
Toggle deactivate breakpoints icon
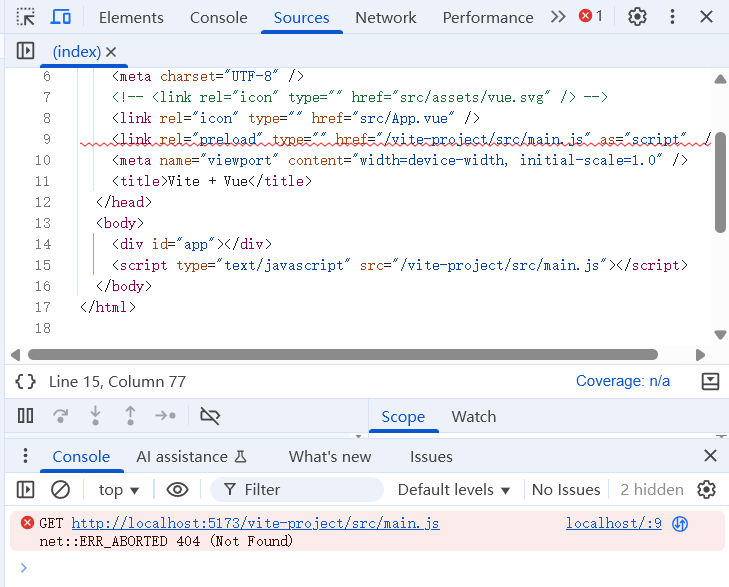coord(210,416)
